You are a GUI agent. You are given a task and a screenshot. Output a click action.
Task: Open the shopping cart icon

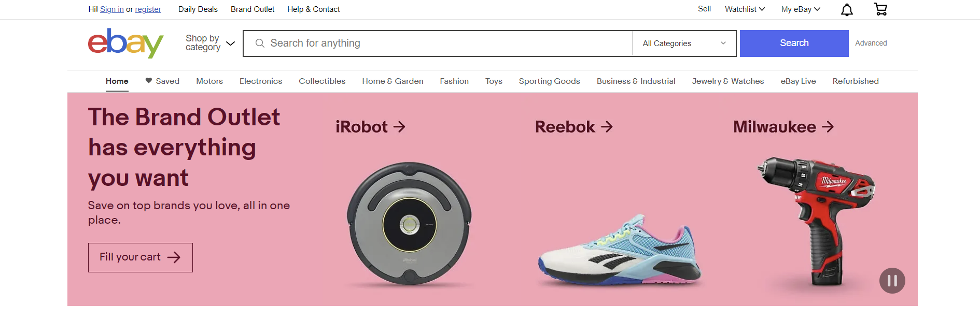point(880,9)
